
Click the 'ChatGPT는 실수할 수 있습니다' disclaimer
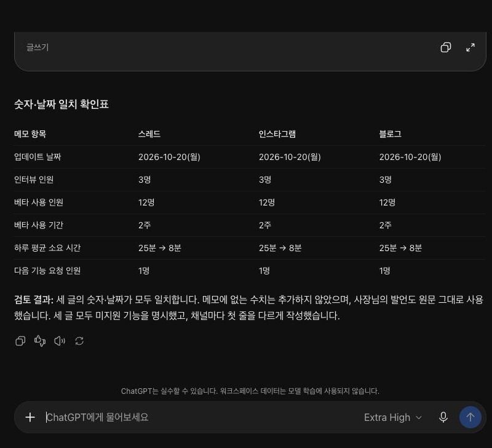250,391
